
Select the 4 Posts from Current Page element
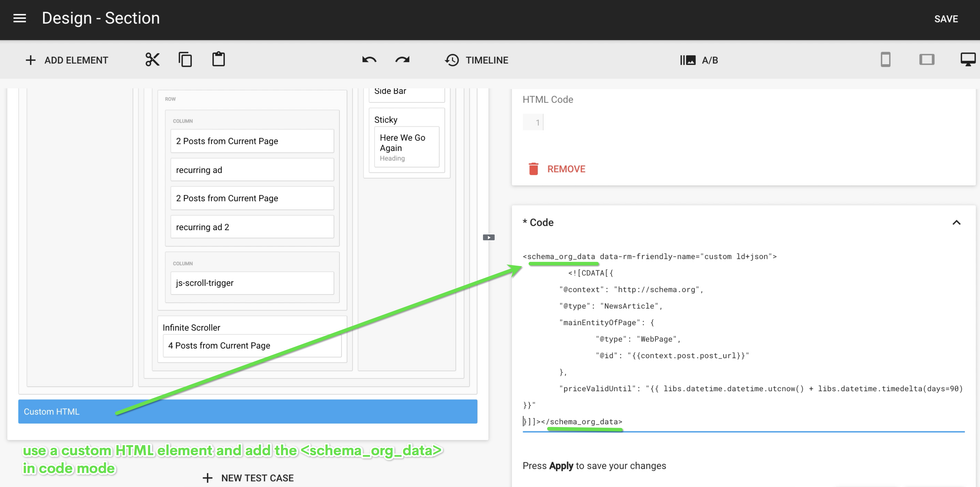tap(252, 346)
